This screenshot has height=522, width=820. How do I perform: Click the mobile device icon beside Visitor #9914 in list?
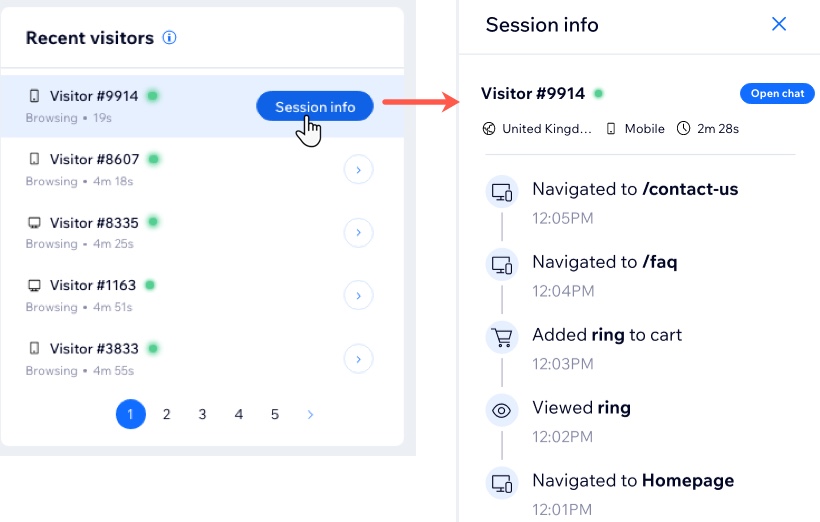coord(34,96)
